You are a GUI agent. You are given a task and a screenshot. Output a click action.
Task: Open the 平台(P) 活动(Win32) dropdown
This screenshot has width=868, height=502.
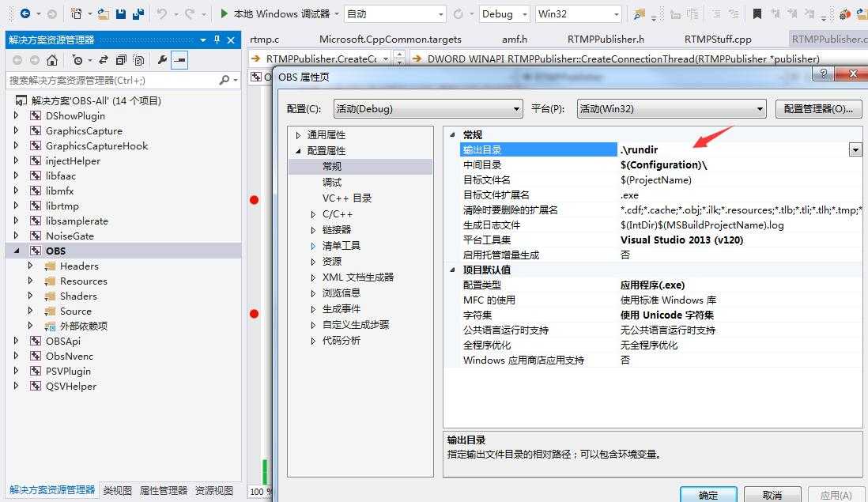[x=671, y=108]
